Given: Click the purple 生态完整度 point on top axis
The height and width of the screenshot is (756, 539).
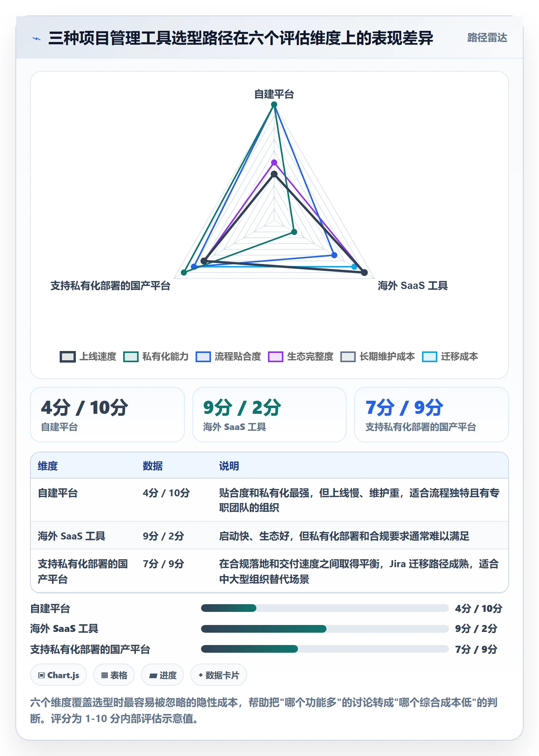Looking at the screenshot, I should pyautogui.click(x=274, y=162).
